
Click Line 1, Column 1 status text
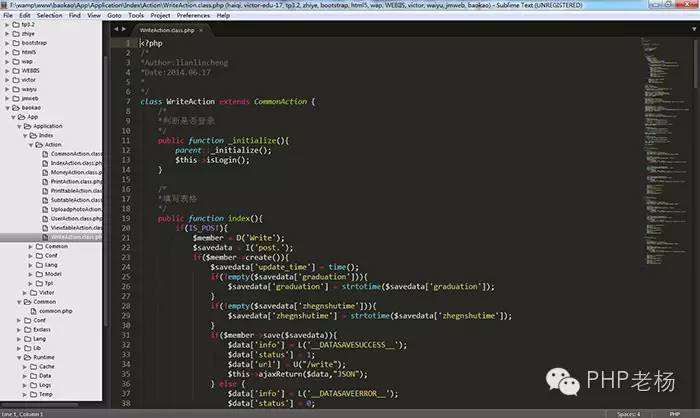[x=22, y=414]
